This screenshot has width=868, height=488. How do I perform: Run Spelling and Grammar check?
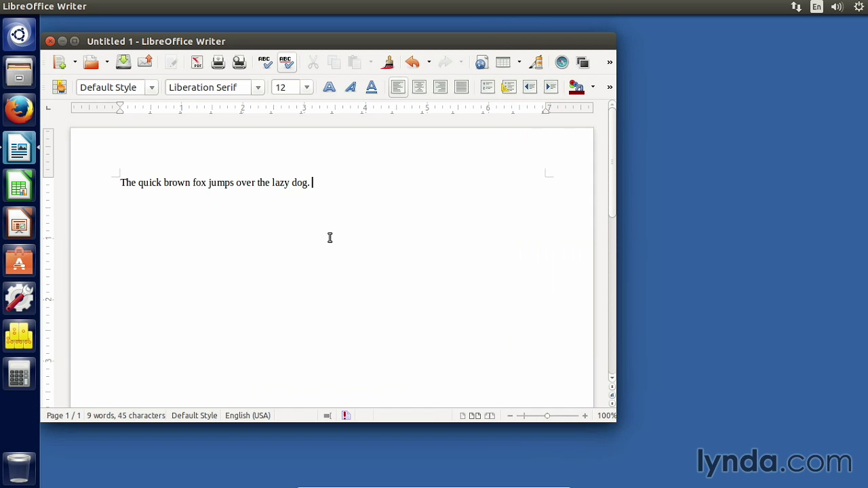pyautogui.click(x=264, y=62)
